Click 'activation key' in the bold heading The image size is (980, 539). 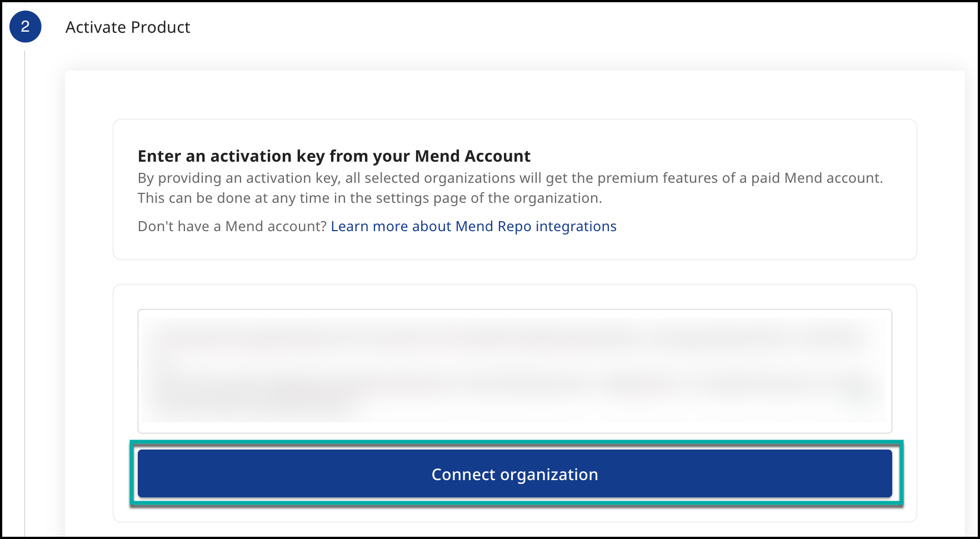pos(267,156)
